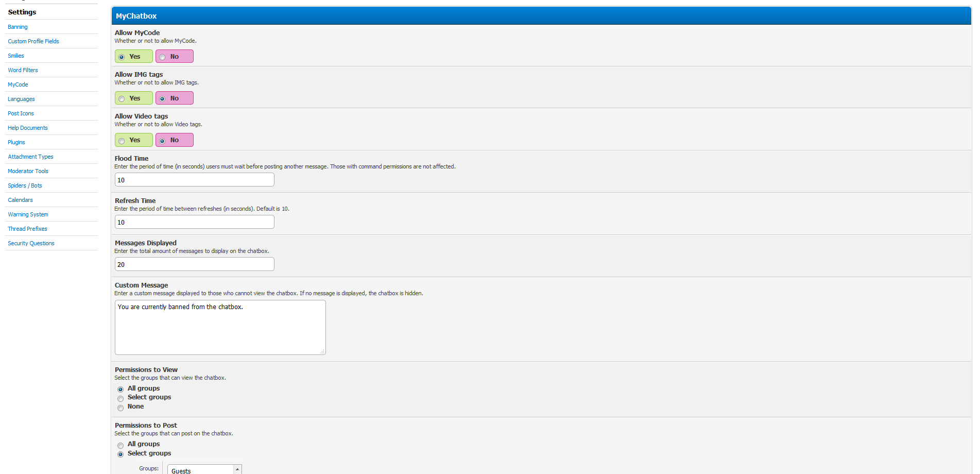The width and height of the screenshot is (980, 474).
Task: Open the Plugins page
Action: [16, 142]
